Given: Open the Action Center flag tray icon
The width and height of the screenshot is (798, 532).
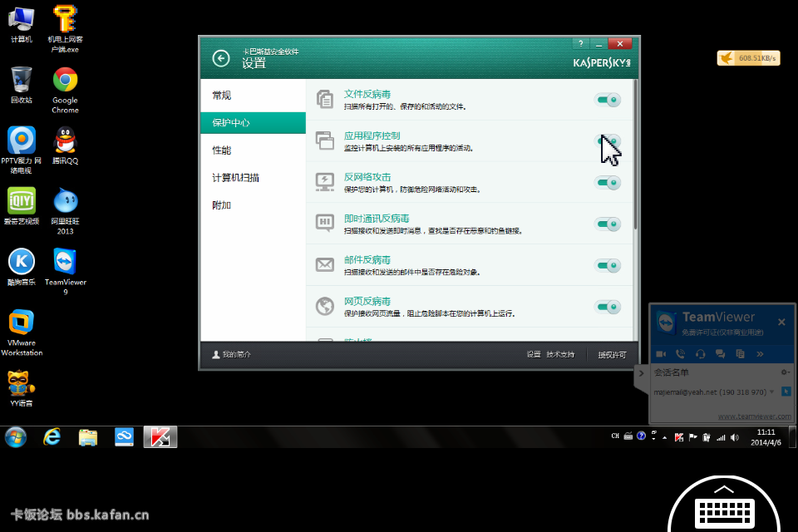Looking at the screenshot, I should (692, 437).
